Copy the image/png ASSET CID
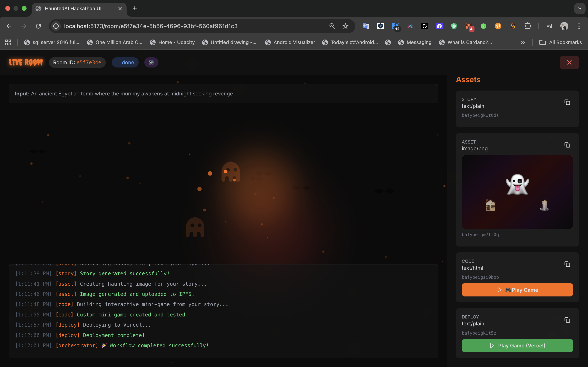588x367 pixels. (567, 145)
